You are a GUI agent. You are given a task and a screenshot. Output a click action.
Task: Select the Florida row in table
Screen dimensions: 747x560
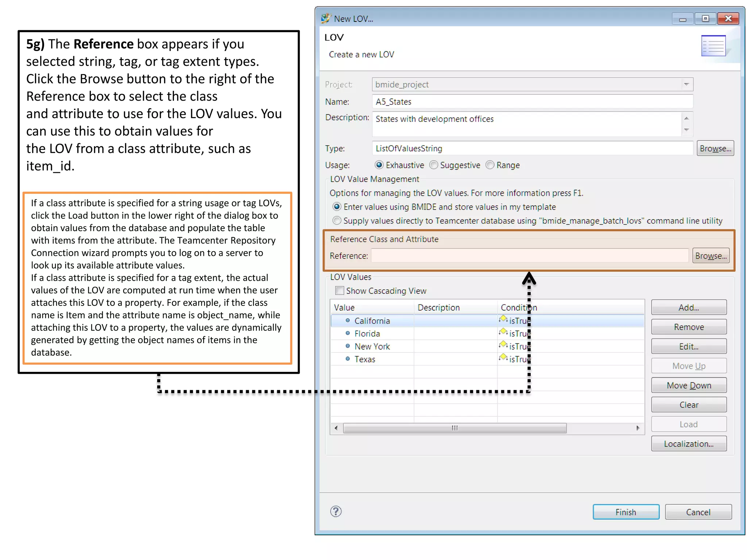pyautogui.click(x=367, y=334)
